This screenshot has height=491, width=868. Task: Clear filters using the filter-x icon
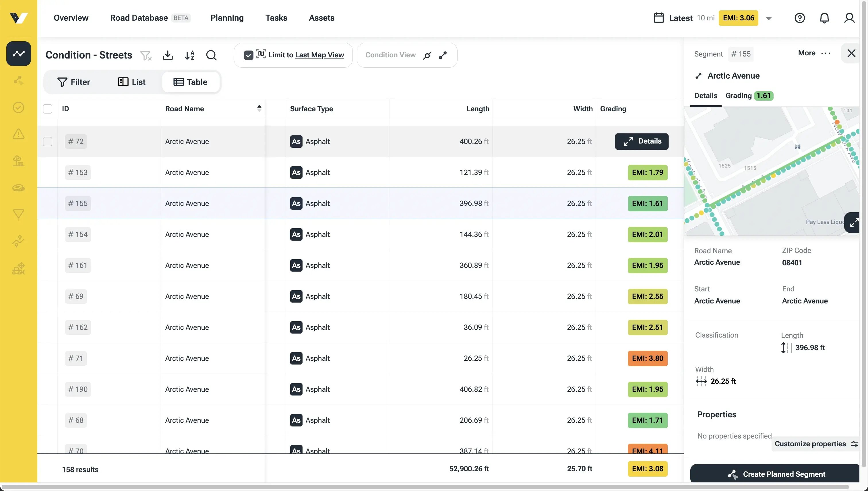coord(146,55)
